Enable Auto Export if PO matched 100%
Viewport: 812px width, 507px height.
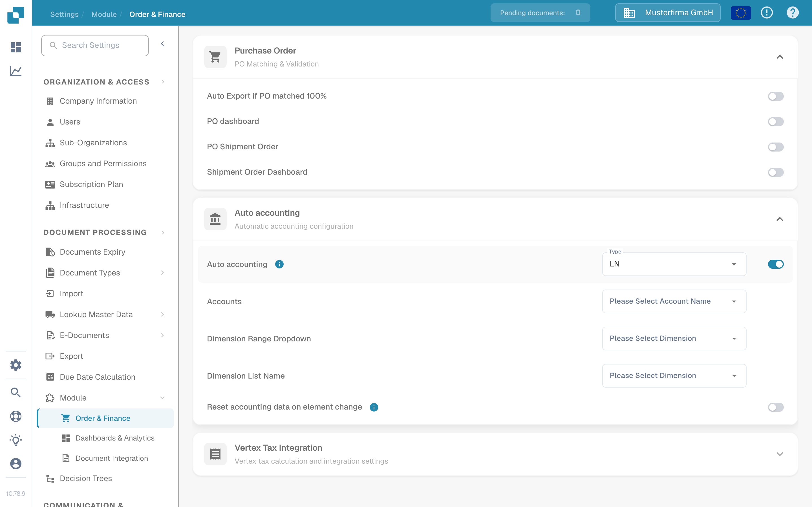775,96
